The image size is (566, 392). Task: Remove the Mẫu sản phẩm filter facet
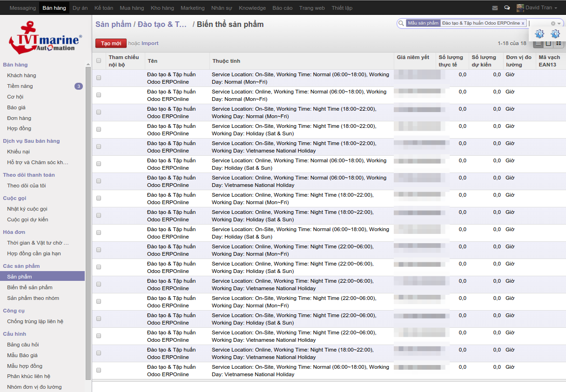pyautogui.click(x=523, y=23)
